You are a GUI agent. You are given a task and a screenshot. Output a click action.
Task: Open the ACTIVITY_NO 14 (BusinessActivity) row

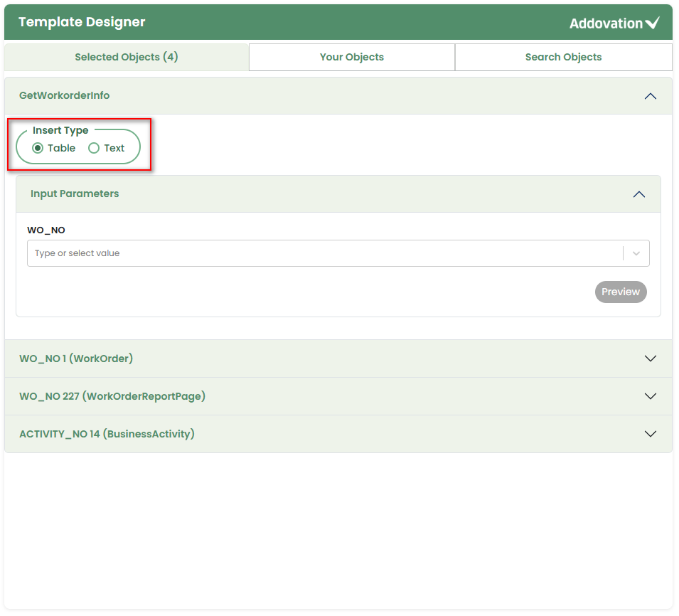tap(107, 434)
